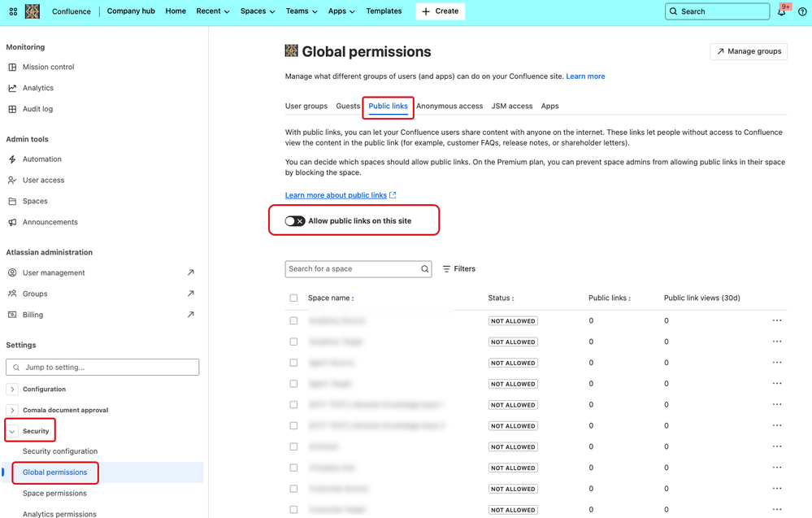Switch to the JSM access tab

pyautogui.click(x=511, y=106)
